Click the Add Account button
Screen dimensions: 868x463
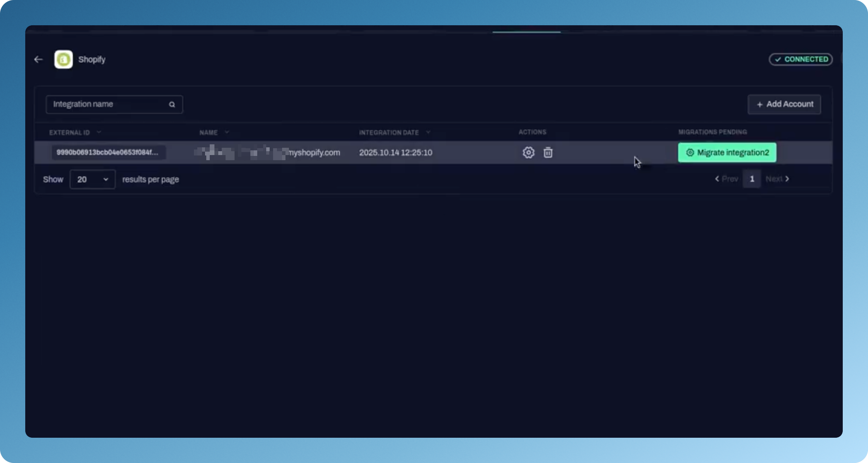[784, 105]
